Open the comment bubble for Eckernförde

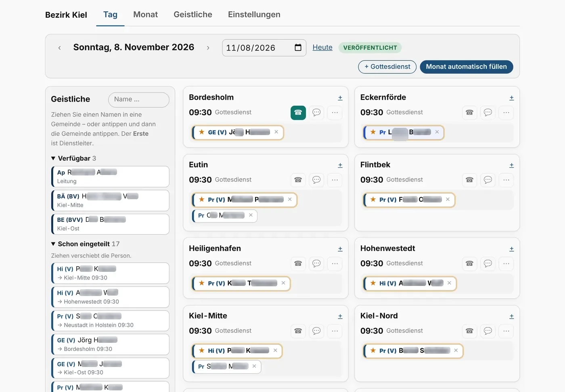coord(488,113)
